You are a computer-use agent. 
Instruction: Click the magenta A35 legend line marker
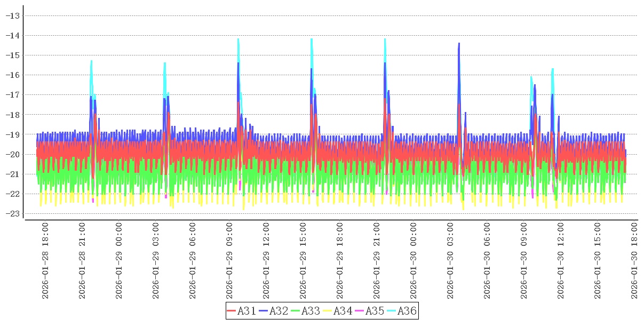tap(359, 311)
